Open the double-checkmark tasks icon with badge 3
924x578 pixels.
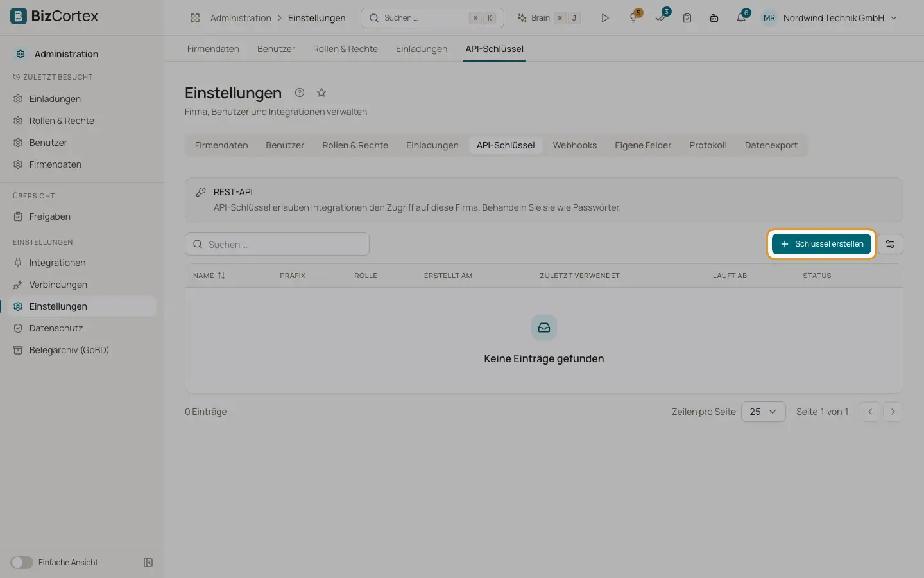[x=661, y=17]
